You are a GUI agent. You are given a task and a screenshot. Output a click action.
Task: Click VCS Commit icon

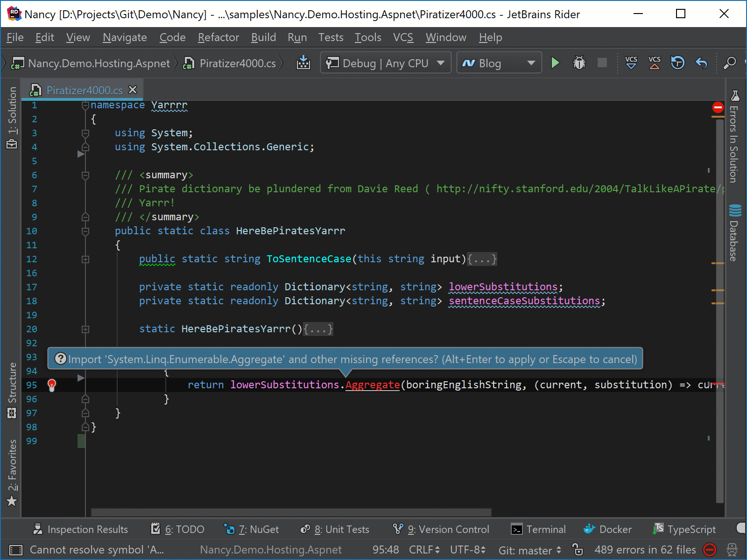pyautogui.click(x=655, y=63)
